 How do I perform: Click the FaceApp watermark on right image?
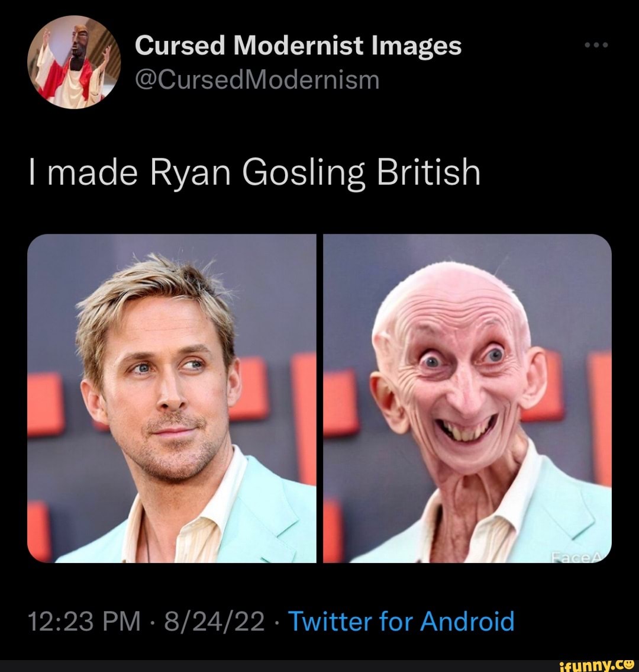tap(577, 557)
